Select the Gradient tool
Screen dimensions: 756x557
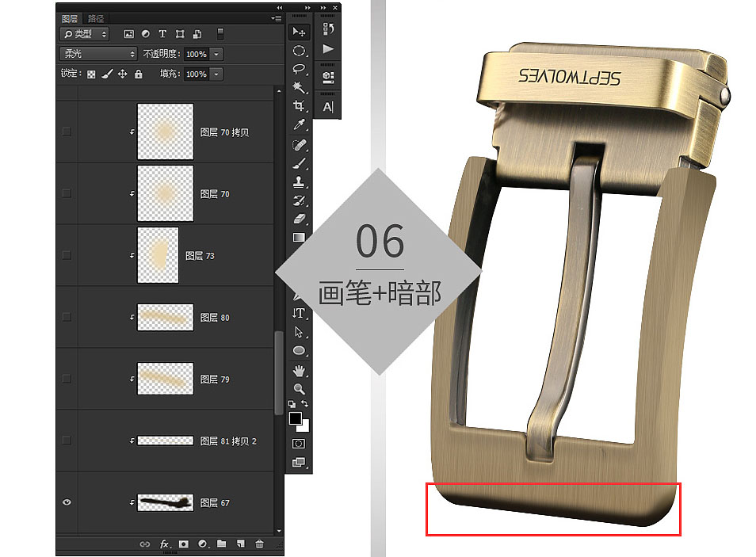(299, 237)
